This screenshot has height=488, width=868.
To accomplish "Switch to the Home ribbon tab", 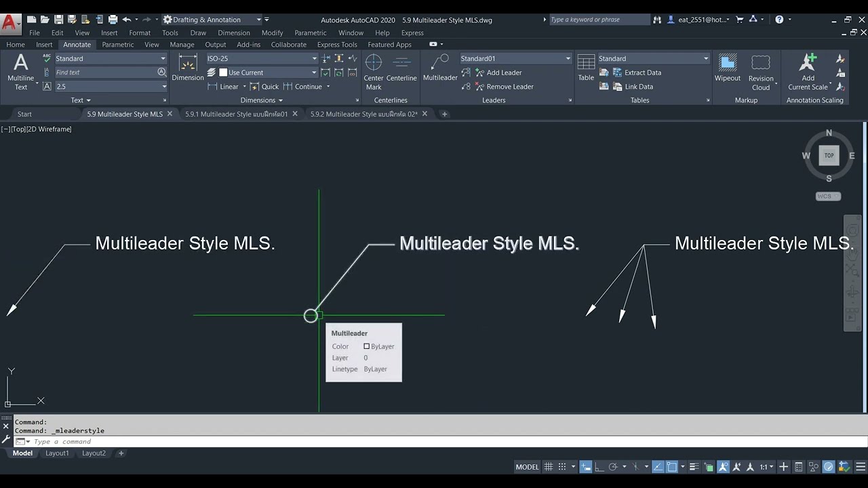I will coord(16,45).
